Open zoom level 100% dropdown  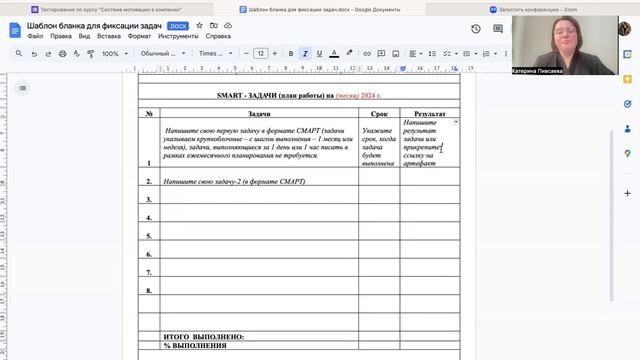(x=115, y=53)
